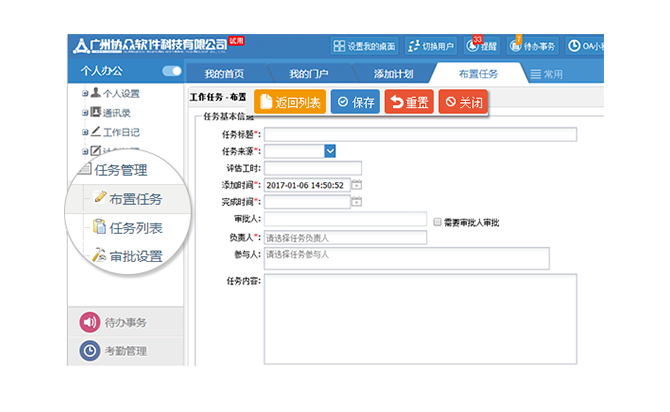Expand the 个人设置 tree node
The height and width of the screenshot is (412, 670).
tap(85, 93)
